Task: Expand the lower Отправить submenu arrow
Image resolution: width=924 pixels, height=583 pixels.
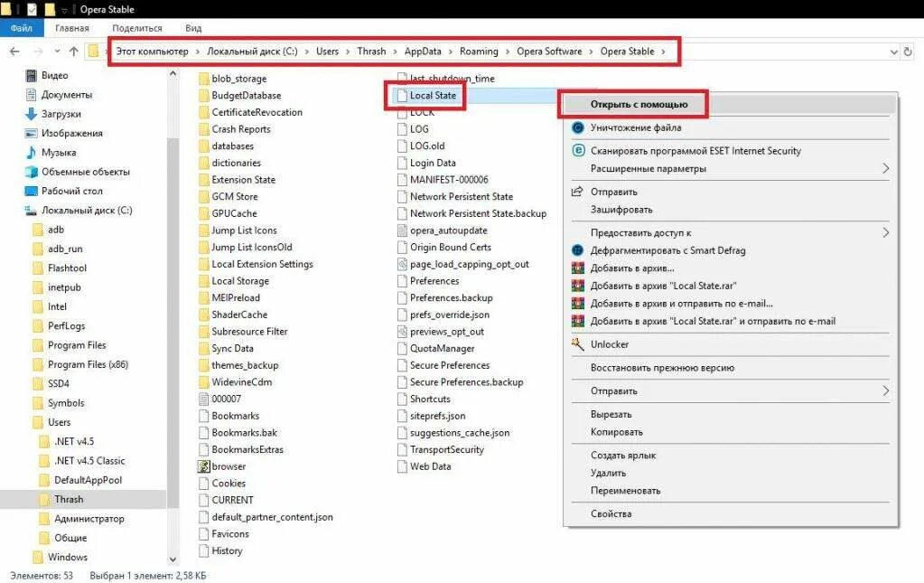Action: tap(886, 390)
